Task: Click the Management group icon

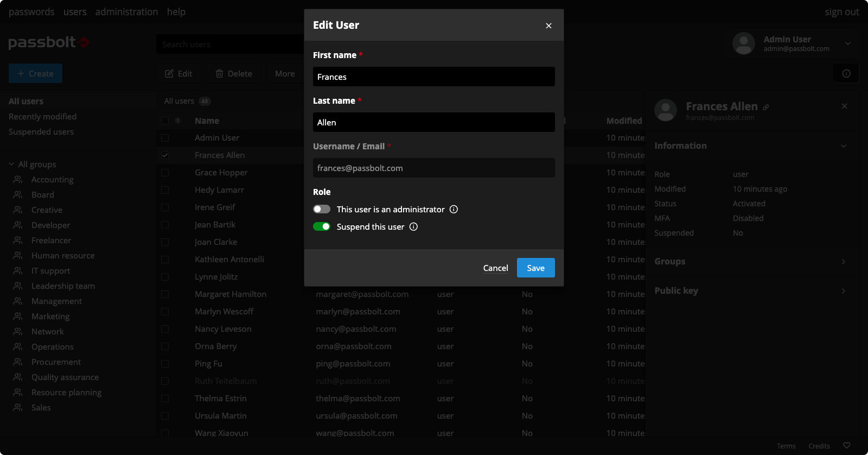Action: pyautogui.click(x=18, y=301)
